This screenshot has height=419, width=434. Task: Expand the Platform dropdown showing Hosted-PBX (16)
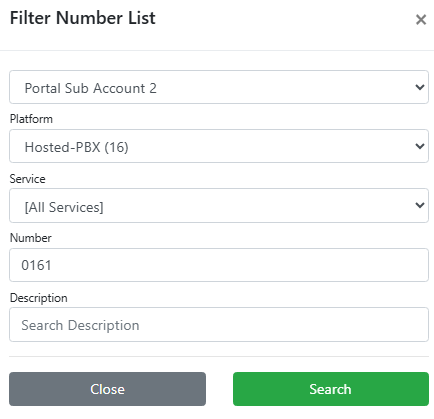pyautogui.click(x=219, y=146)
